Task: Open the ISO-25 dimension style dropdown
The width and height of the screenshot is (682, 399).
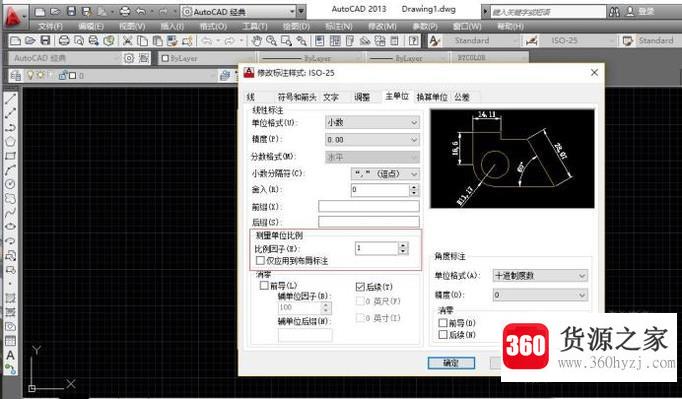Action: pos(578,41)
